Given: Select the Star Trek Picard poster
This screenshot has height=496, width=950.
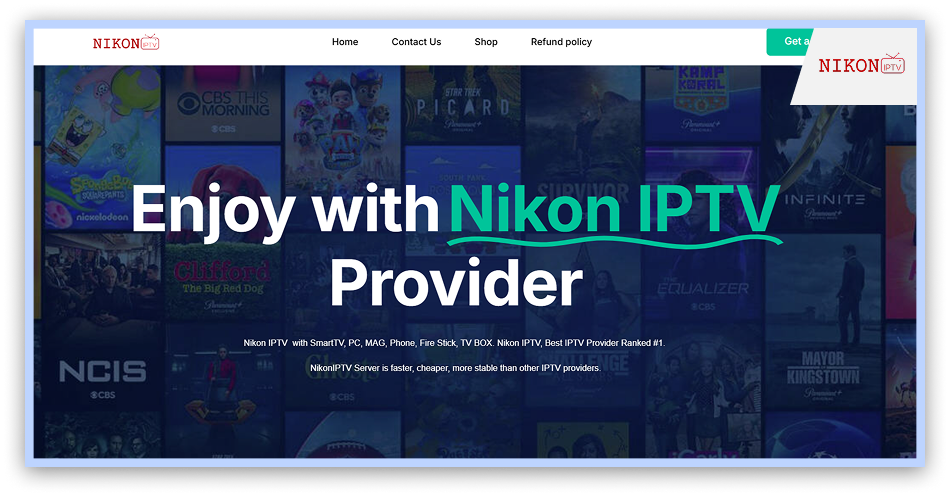Looking at the screenshot, I should [x=462, y=104].
